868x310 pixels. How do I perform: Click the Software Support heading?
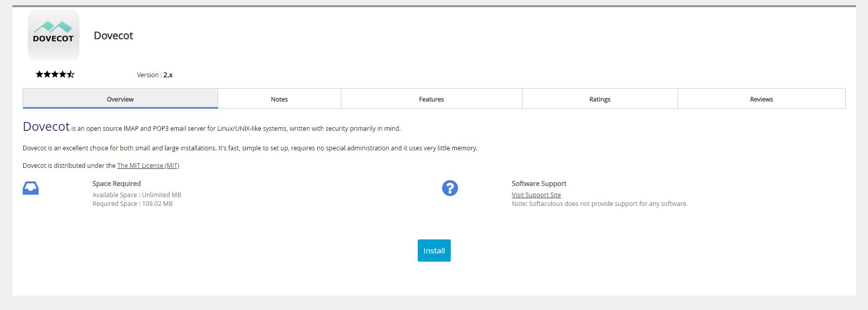coord(539,184)
